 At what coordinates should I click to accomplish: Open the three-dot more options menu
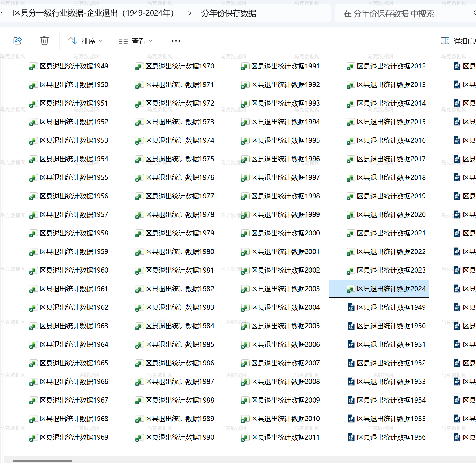176,41
